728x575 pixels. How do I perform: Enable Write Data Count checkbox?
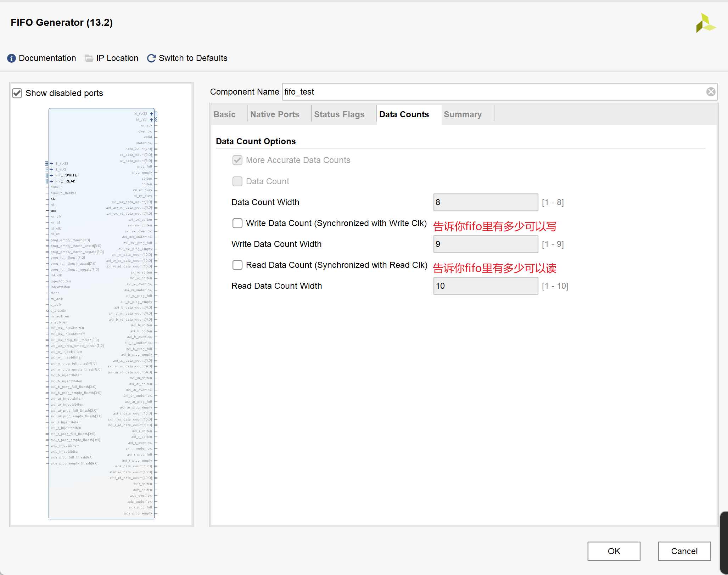[237, 223]
